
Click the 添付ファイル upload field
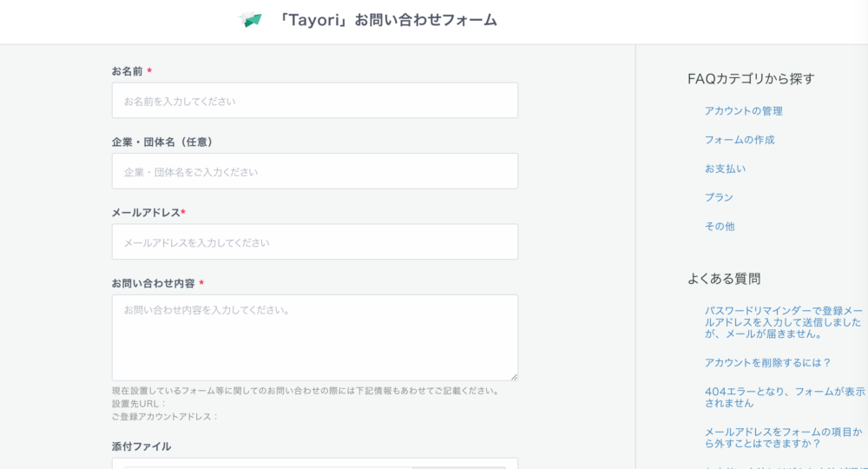coord(314,463)
